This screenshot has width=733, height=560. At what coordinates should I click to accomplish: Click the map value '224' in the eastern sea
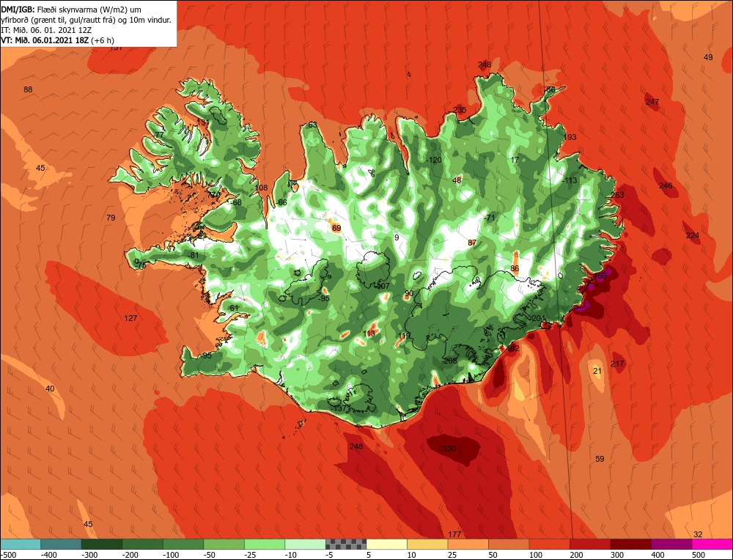pyautogui.click(x=693, y=235)
